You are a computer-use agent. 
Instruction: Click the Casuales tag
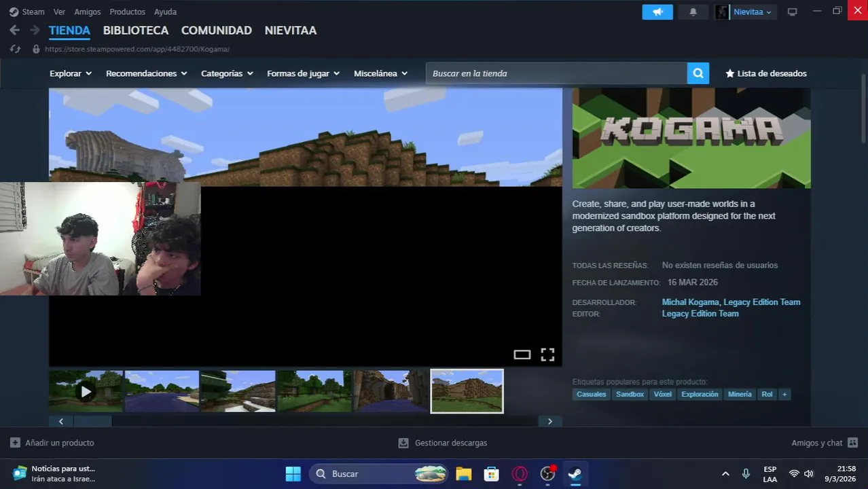(x=591, y=394)
